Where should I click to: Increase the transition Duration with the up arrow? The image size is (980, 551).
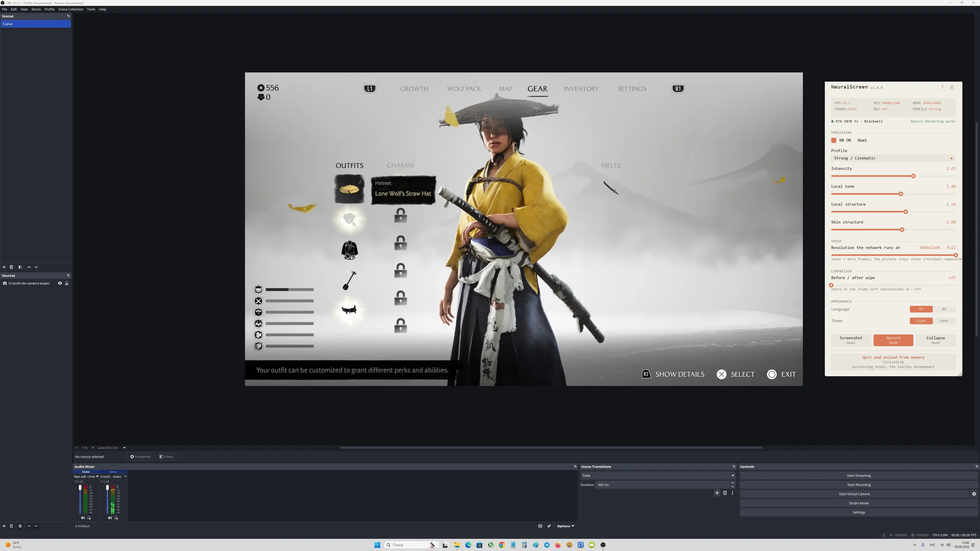coord(733,483)
